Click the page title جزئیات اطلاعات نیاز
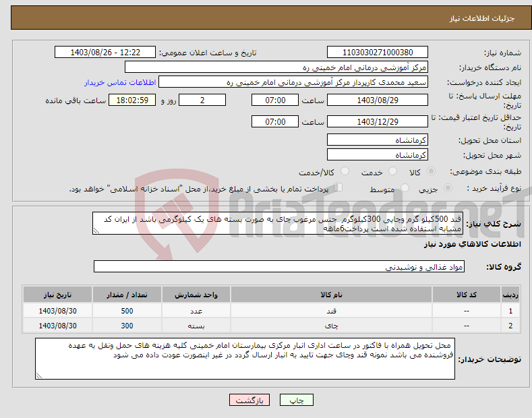Image resolution: width=532 pixels, height=418 pixels. pos(482,18)
